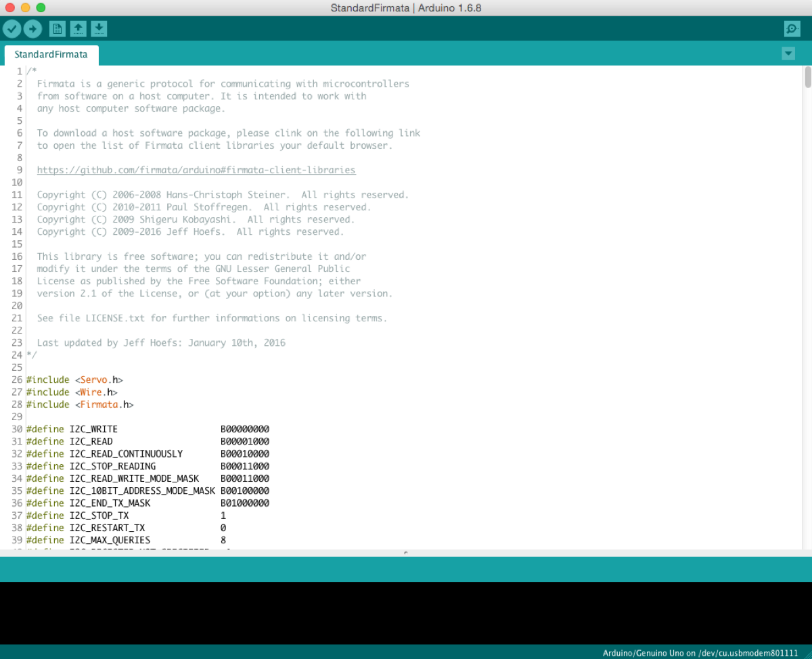This screenshot has width=812, height=659.
Task: Click the "To download a host software package" line
Action: pos(228,133)
